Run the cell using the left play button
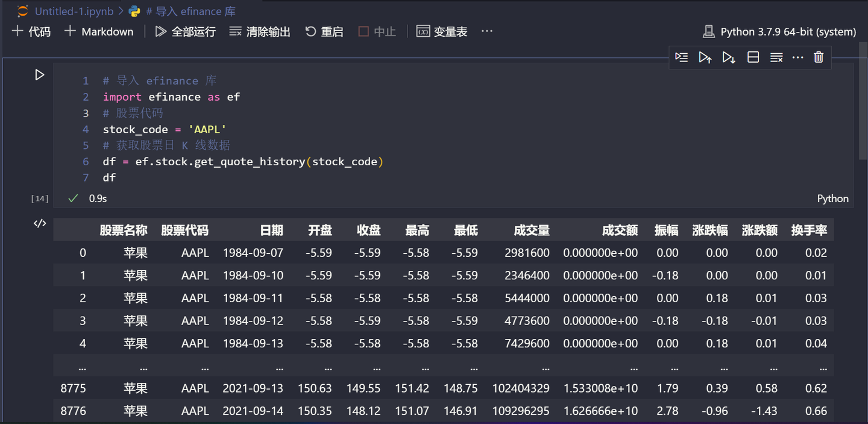Screen dimensions: 868x424 click(x=39, y=75)
